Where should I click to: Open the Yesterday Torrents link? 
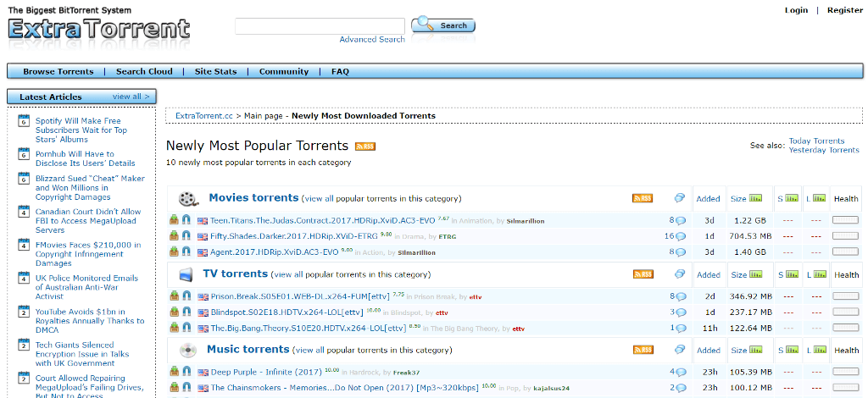point(824,150)
